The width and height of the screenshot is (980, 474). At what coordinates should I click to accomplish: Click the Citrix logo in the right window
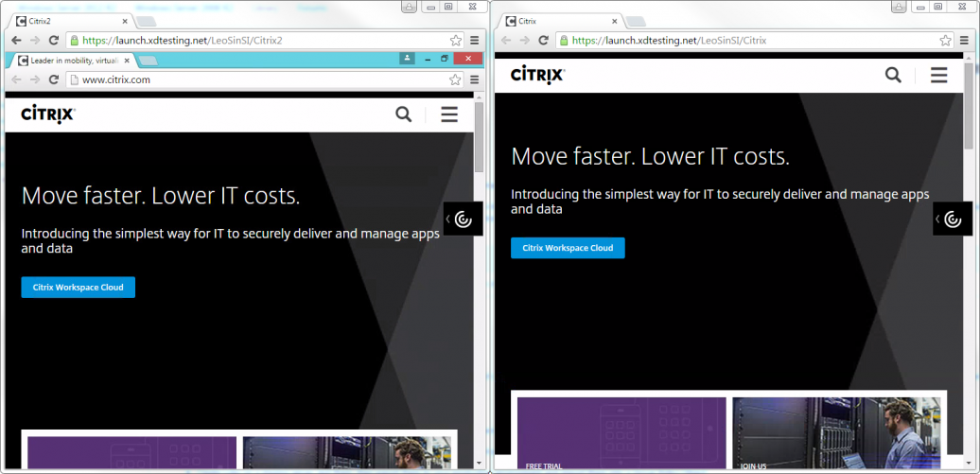tap(537, 75)
